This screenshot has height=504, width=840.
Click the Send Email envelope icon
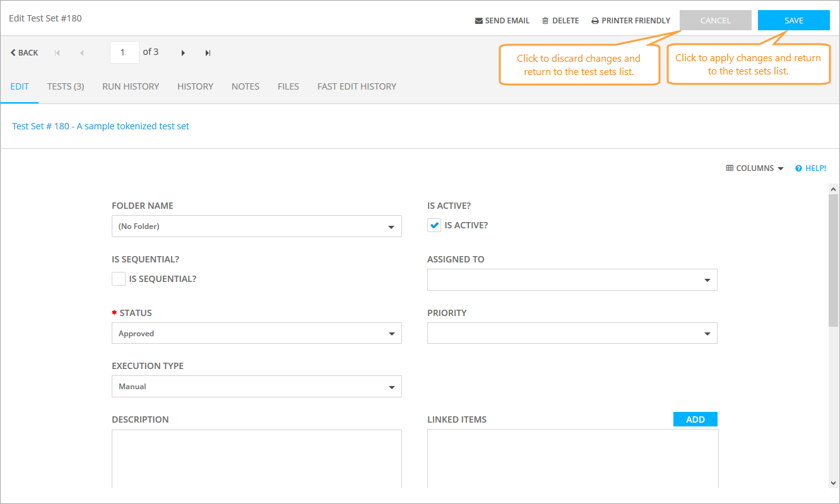pyautogui.click(x=478, y=21)
